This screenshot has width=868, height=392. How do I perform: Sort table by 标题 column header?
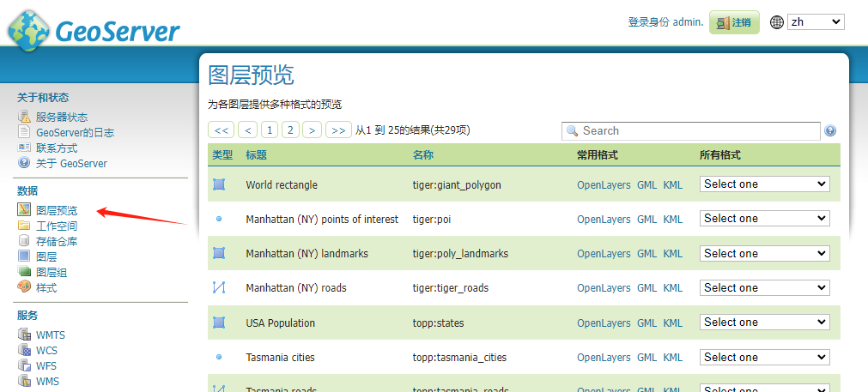[x=257, y=155]
